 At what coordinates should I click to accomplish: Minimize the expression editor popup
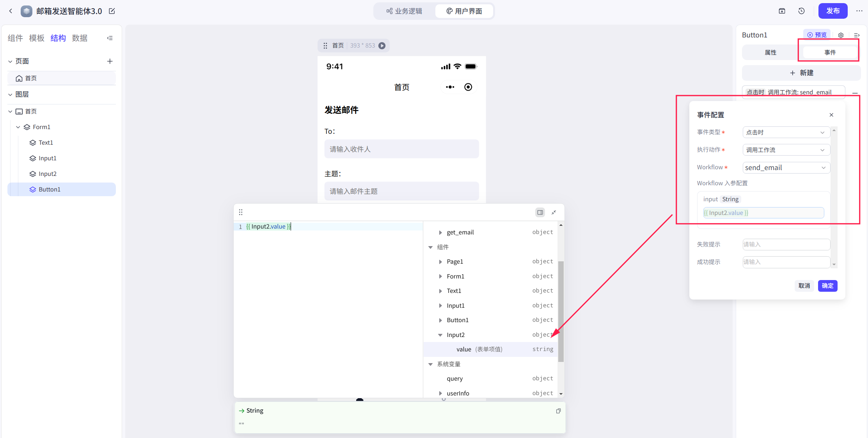pyautogui.click(x=554, y=212)
